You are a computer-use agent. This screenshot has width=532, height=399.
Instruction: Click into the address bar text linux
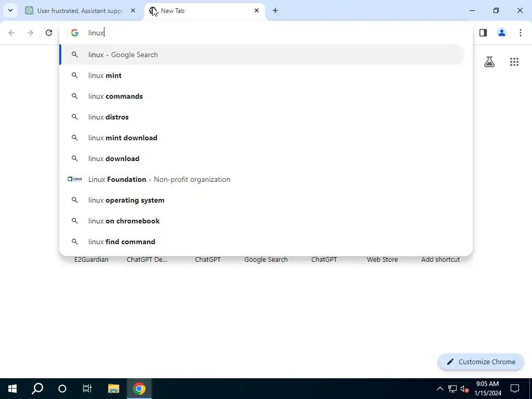point(96,33)
